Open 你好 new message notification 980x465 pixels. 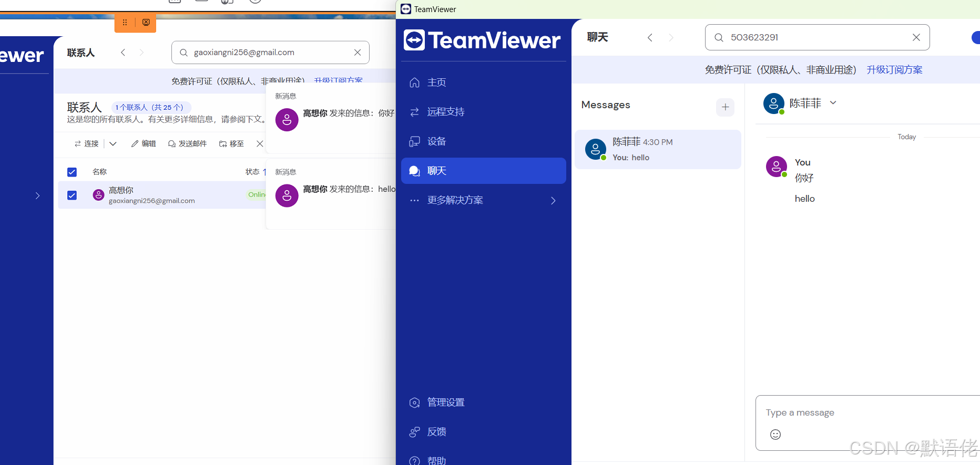tap(331, 118)
